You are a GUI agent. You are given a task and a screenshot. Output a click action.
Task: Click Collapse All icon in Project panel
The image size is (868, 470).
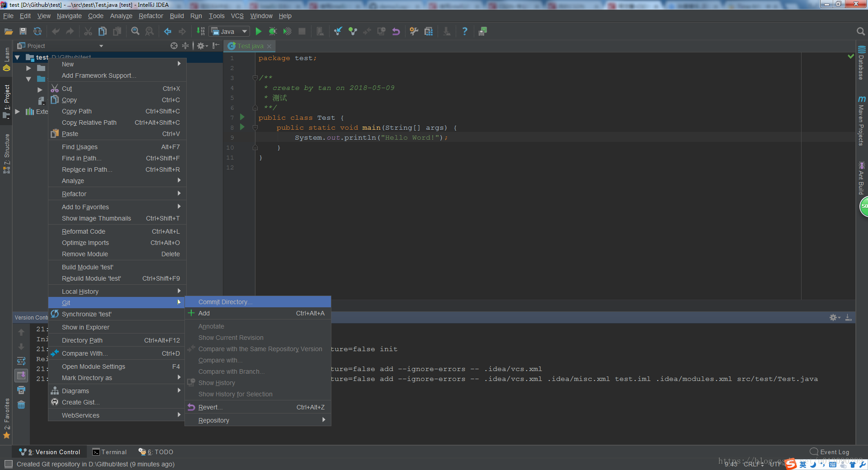coord(185,46)
